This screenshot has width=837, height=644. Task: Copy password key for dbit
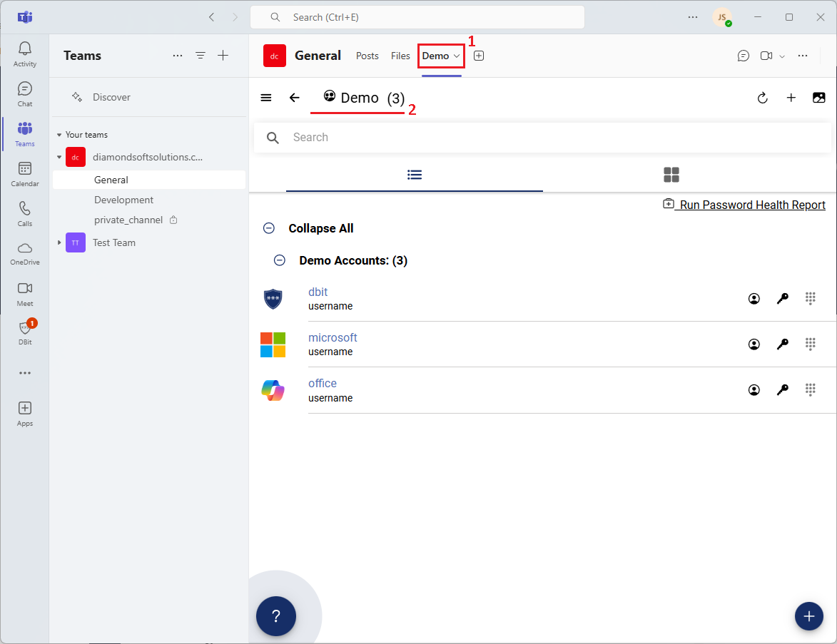(782, 299)
